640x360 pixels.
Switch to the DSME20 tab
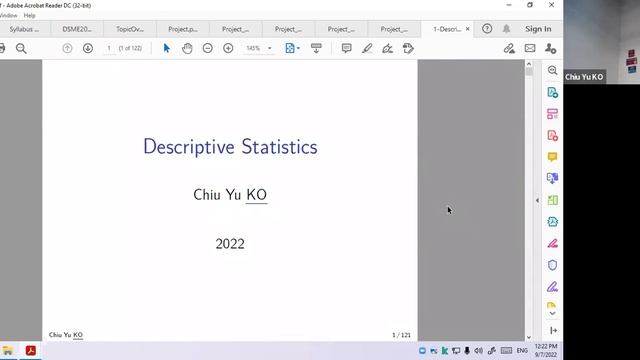point(77,29)
